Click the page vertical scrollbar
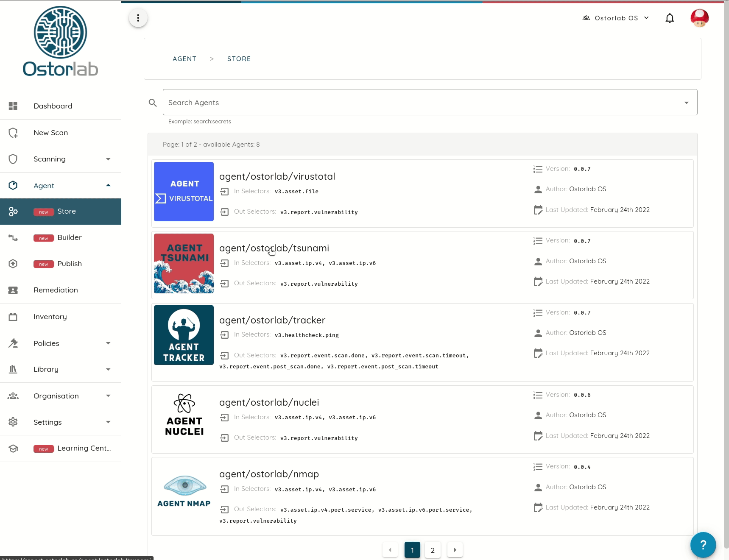This screenshot has height=560, width=729. pyautogui.click(x=726, y=276)
